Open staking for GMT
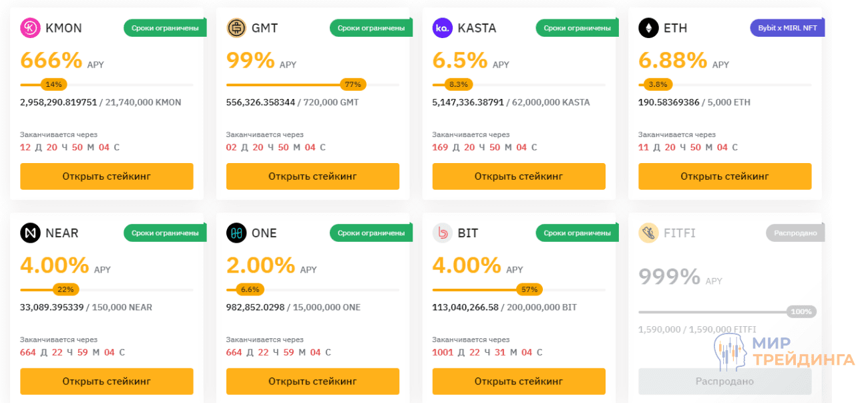The width and height of the screenshot is (868, 403). click(312, 176)
